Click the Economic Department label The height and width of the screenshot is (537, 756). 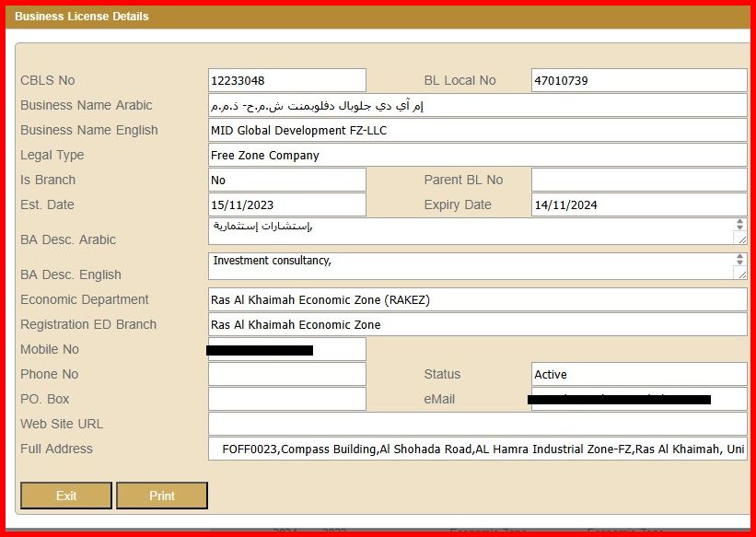(85, 299)
